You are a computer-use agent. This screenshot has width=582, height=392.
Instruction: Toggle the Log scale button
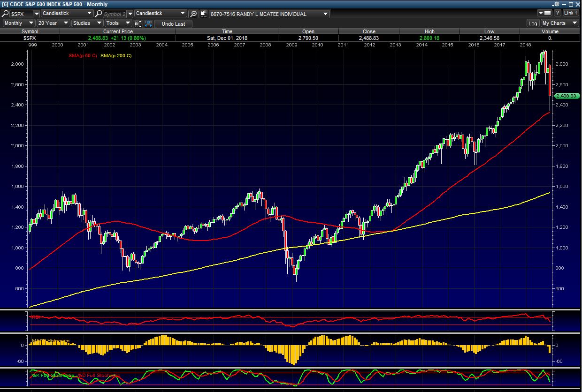[533, 23]
